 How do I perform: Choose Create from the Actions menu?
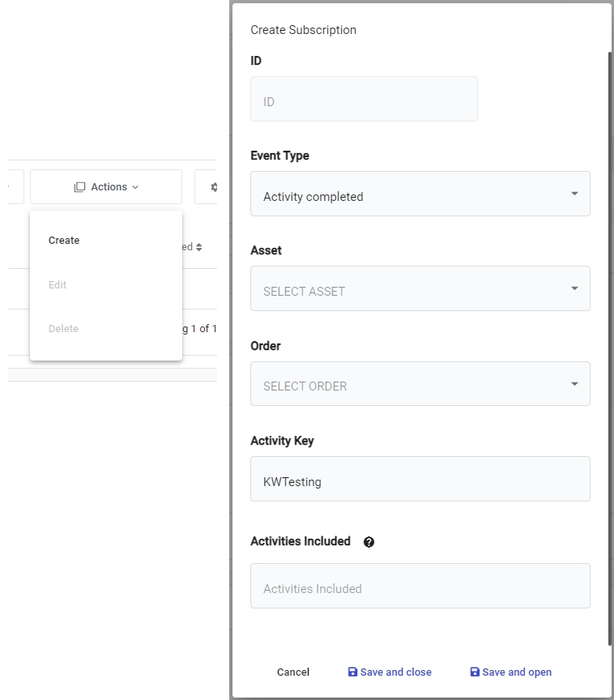pos(64,241)
